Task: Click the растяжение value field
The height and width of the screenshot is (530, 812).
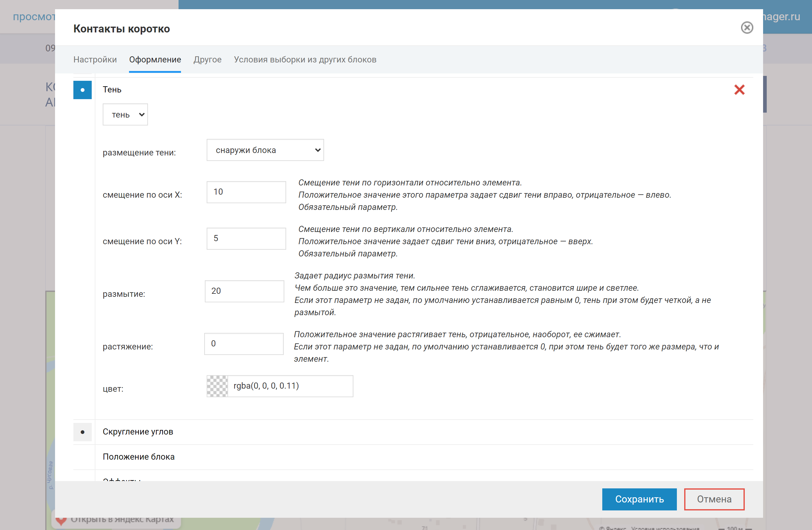Action: (x=244, y=344)
